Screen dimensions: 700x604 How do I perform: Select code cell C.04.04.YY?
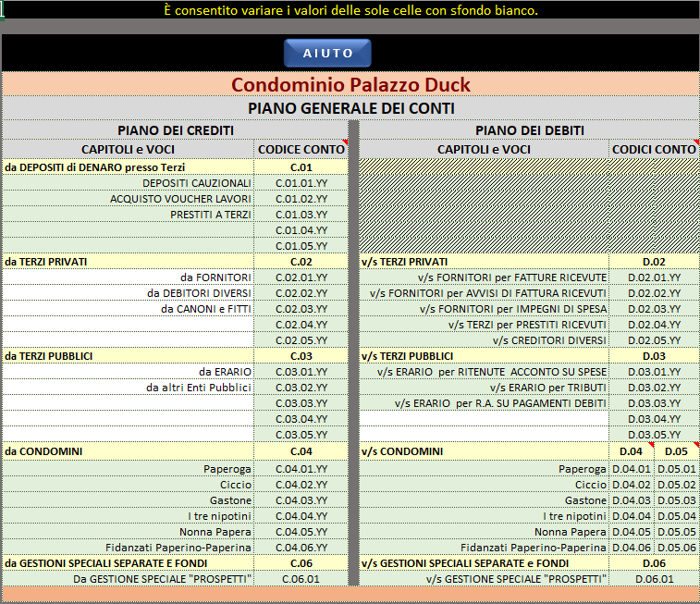tap(301, 516)
